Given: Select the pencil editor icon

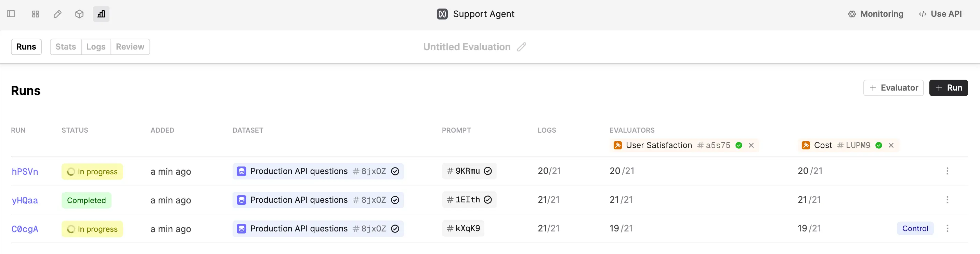Looking at the screenshot, I should click(x=57, y=14).
